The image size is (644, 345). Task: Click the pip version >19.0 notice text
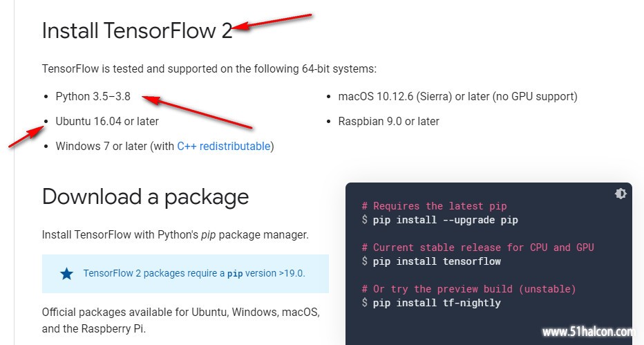194,274
